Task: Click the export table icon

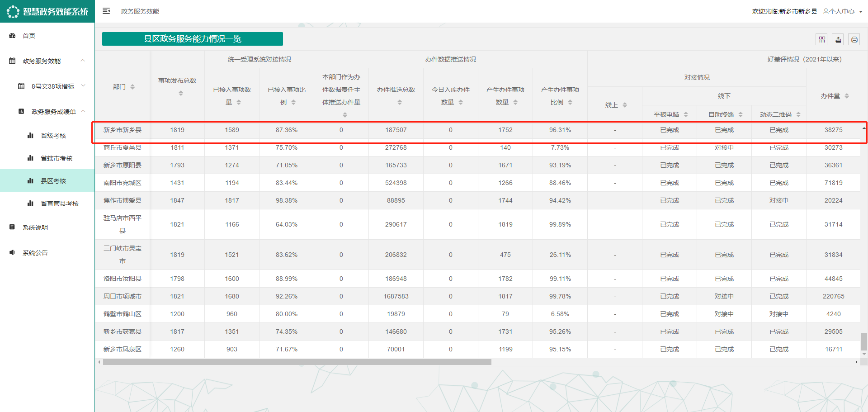Action: pos(838,40)
